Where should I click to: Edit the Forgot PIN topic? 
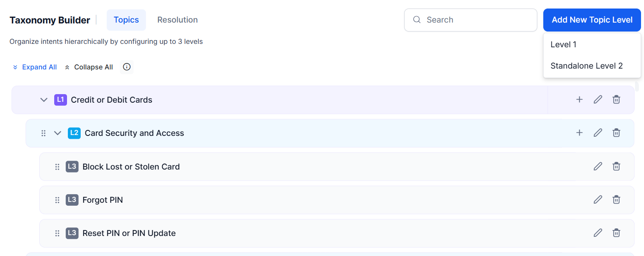598,200
